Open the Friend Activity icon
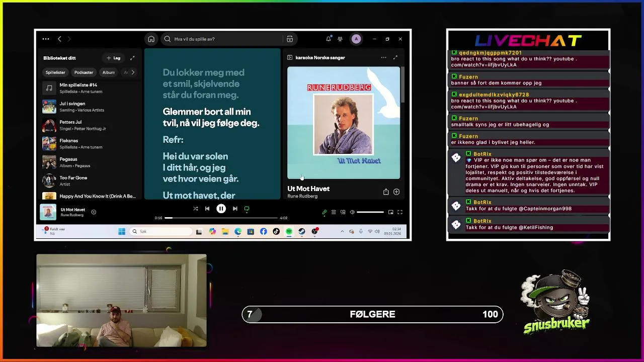 pyautogui.click(x=340, y=39)
